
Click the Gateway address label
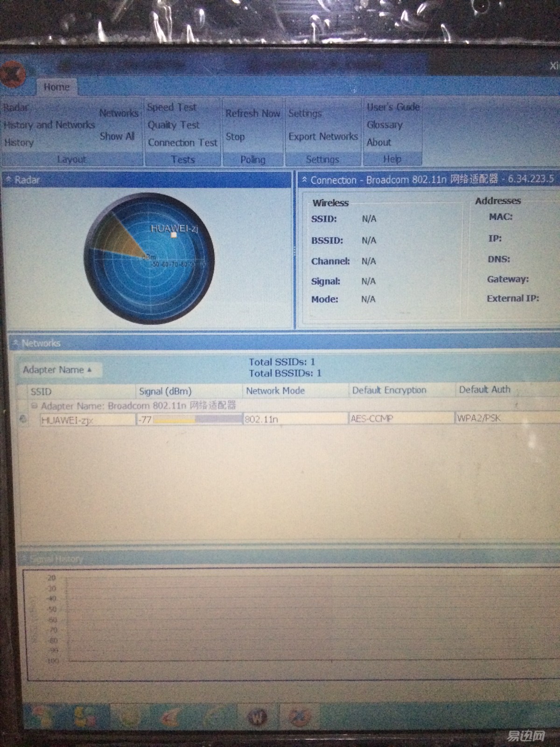(x=508, y=279)
